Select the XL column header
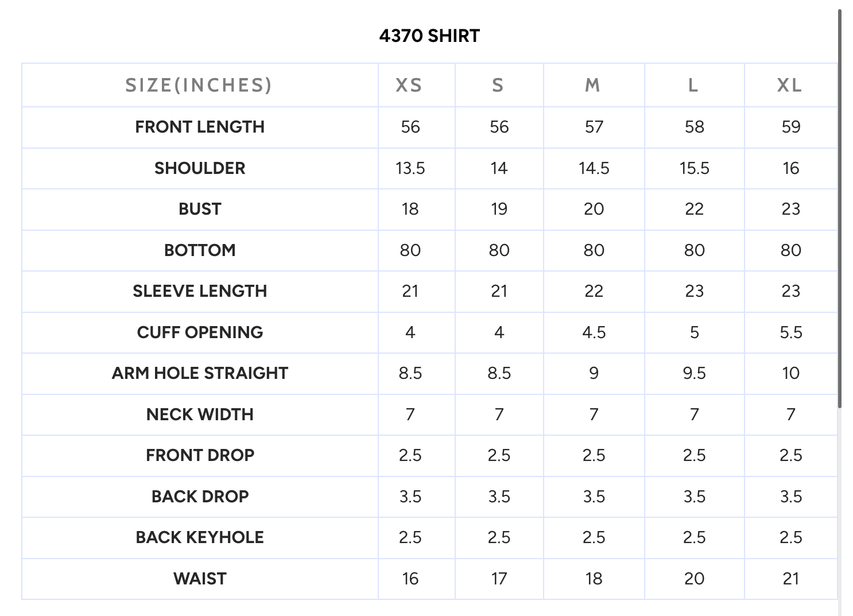 click(x=790, y=86)
